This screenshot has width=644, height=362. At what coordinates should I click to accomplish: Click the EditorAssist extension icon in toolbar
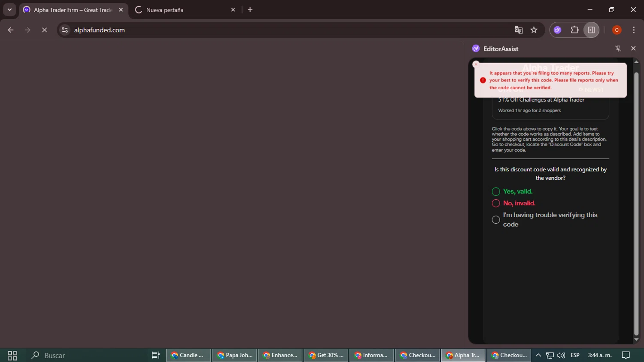pos(558,30)
